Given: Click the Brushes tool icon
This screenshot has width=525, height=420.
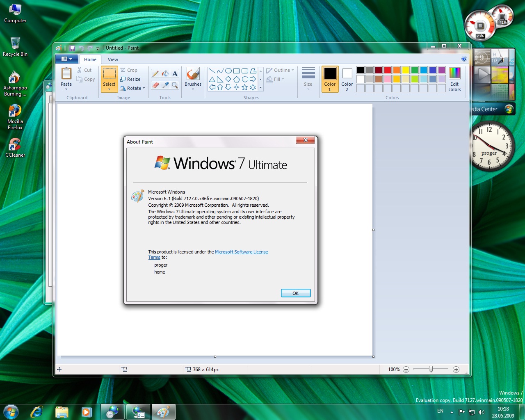Looking at the screenshot, I should coord(193,74).
